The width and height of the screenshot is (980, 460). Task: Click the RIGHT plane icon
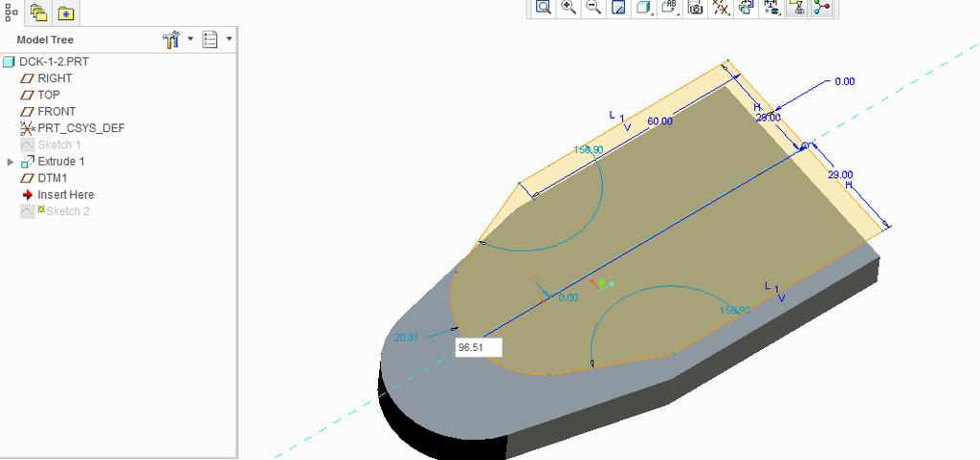point(28,78)
